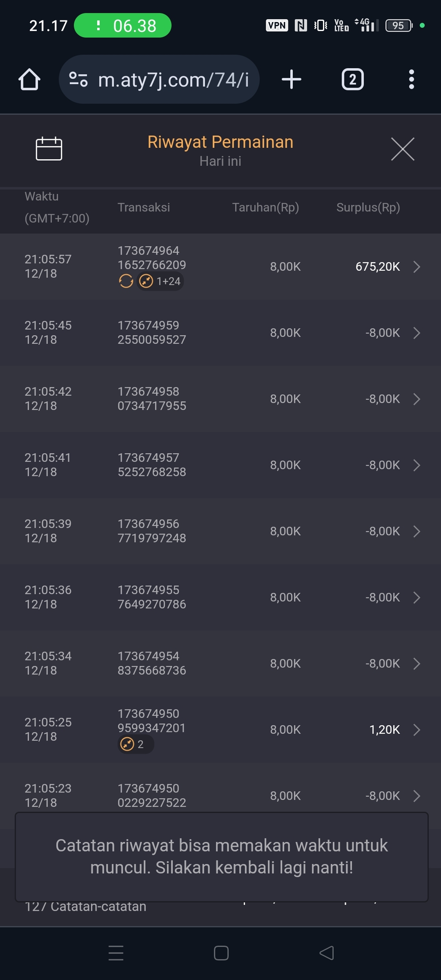Tap the Android back navigation button
Viewport: 441px width, 980px height.
(327, 953)
